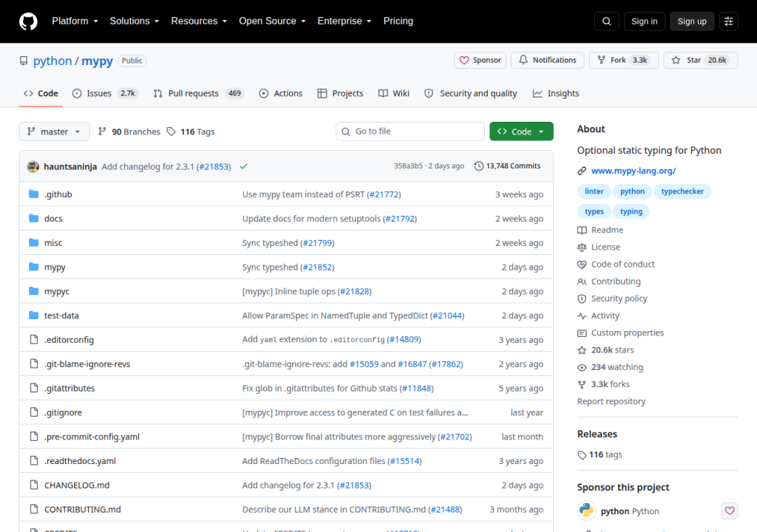Open the python owner link in repository title
The width and height of the screenshot is (757, 532).
pyautogui.click(x=52, y=61)
